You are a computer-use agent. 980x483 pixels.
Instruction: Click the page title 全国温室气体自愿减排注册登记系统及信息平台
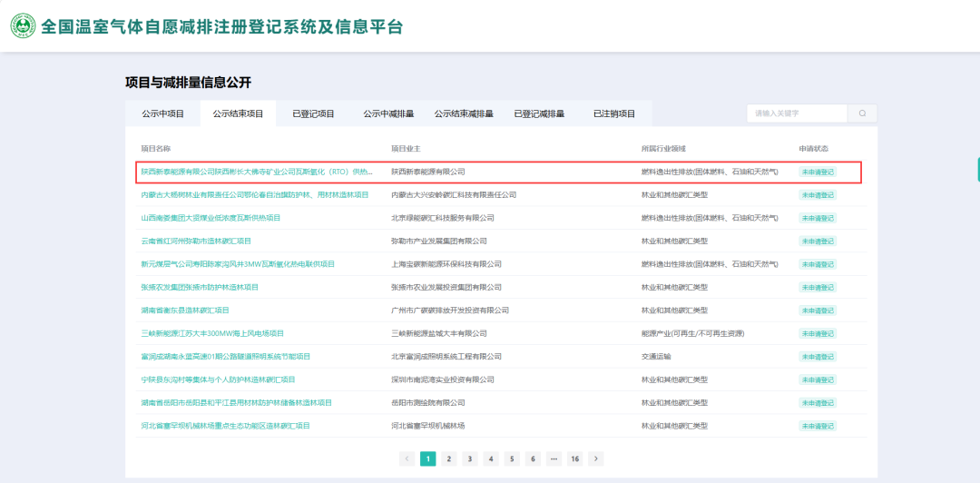(221, 27)
